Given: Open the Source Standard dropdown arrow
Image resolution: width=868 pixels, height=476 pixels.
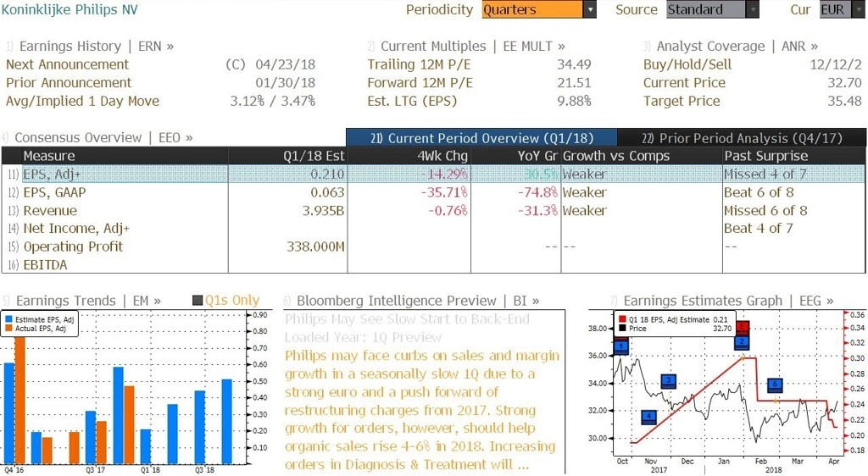Looking at the screenshot, I should (753, 10).
